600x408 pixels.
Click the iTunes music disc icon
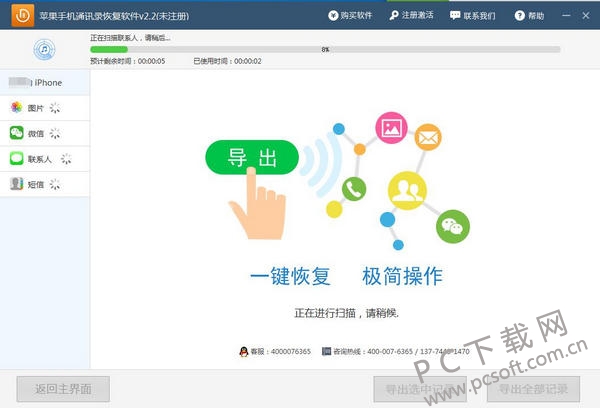tap(44, 49)
